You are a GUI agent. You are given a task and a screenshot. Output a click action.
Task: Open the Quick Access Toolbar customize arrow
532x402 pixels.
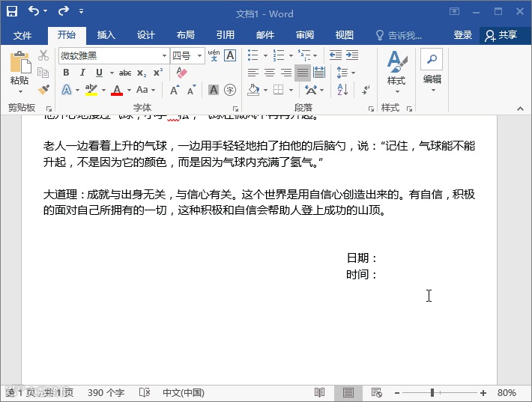tap(81, 11)
